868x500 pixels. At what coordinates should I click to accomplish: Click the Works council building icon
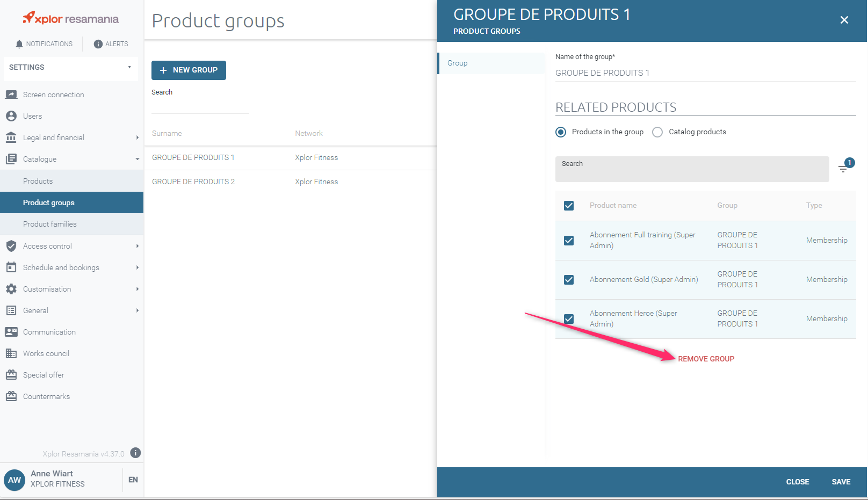tap(11, 353)
